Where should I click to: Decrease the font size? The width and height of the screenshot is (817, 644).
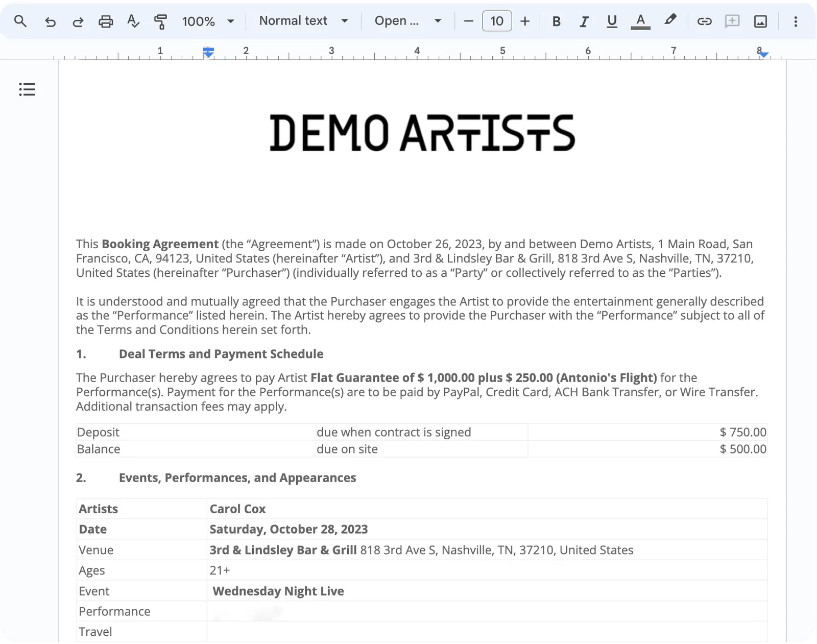(468, 21)
